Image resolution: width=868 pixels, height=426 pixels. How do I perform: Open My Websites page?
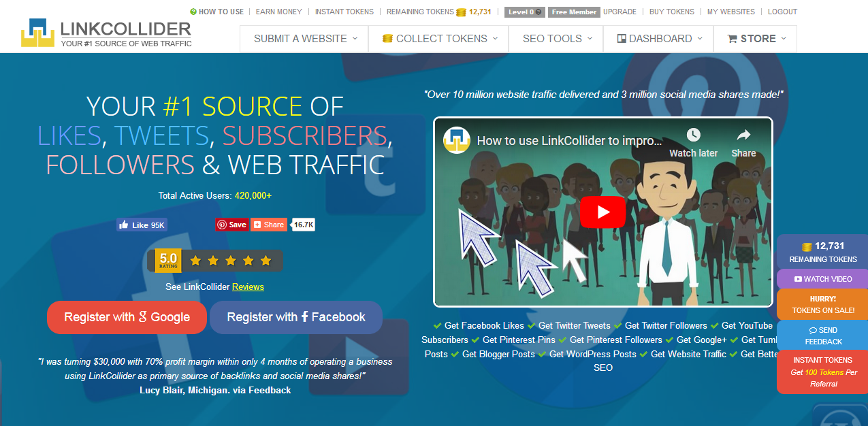point(731,12)
